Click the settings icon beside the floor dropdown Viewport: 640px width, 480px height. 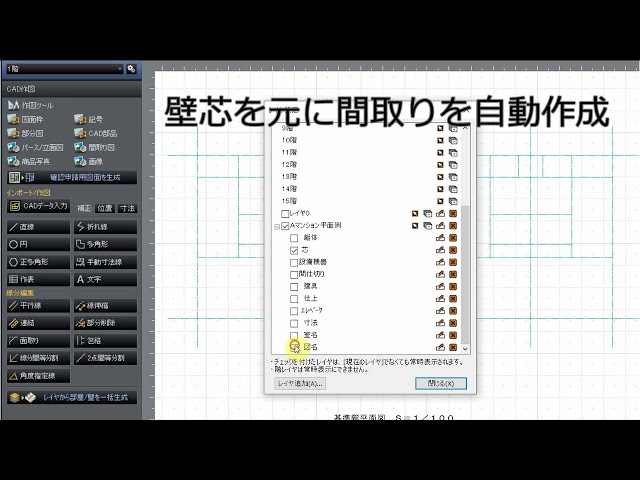131,69
